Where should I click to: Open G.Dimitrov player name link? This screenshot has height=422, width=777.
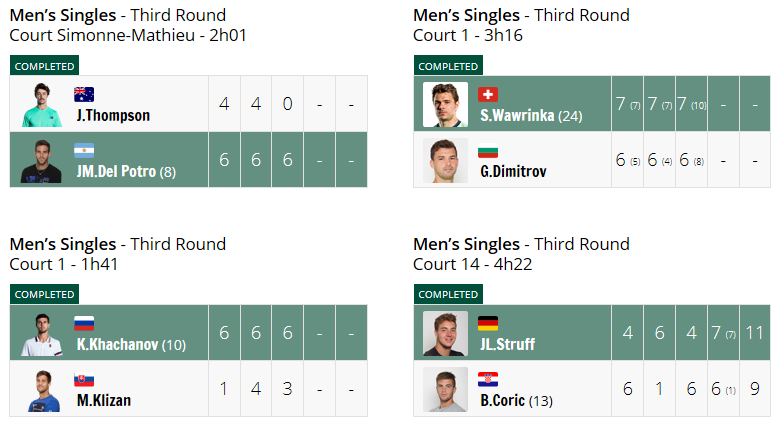pos(513,171)
